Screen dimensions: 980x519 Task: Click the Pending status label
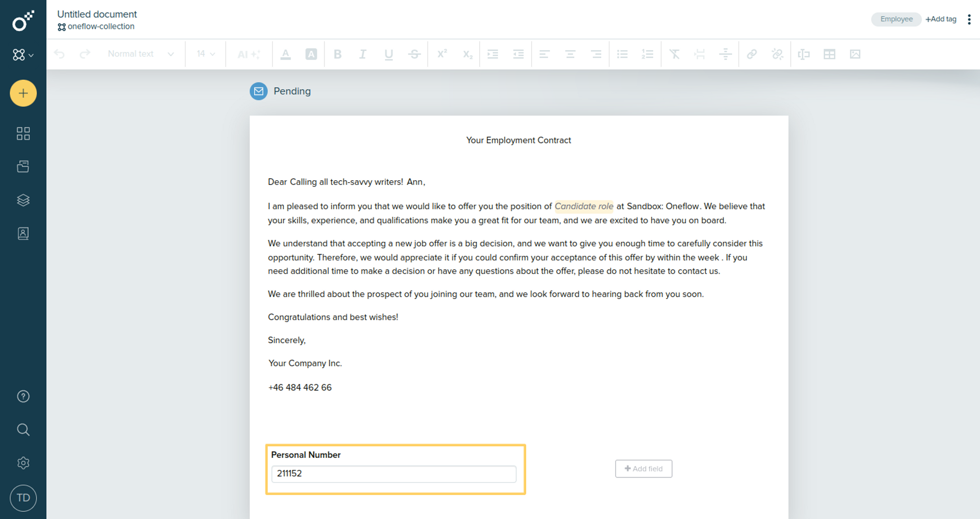coord(292,91)
